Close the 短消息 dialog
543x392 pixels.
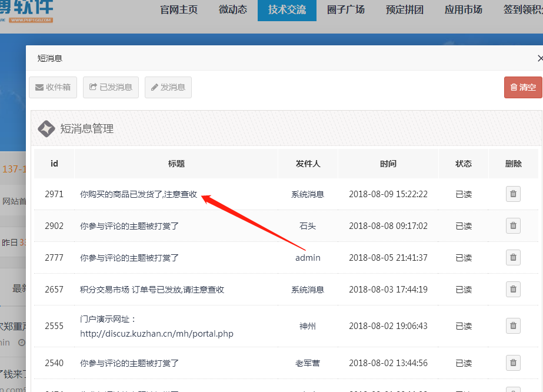(x=539, y=58)
